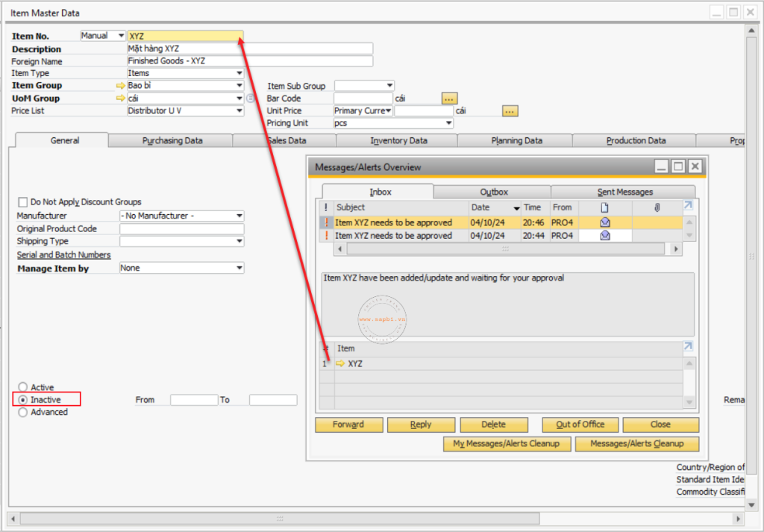This screenshot has width=764, height=532.
Task: Click the UoM Group yellow link arrow
Action: pos(120,98)
